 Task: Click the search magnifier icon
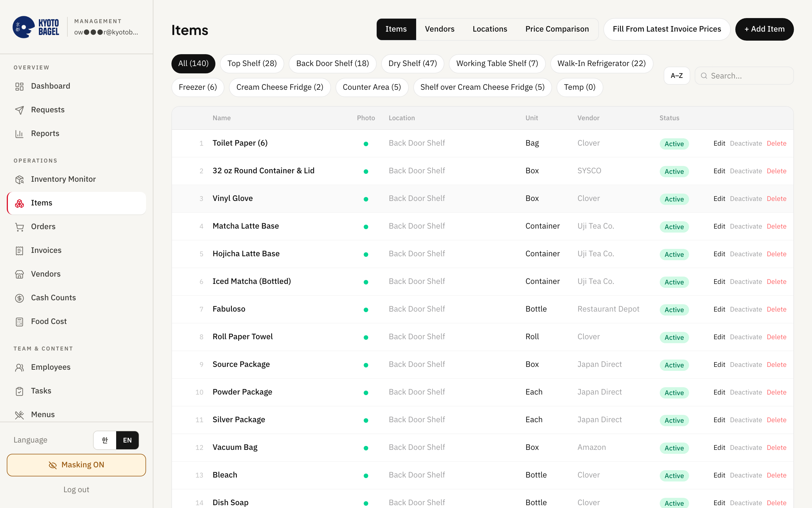704,76
